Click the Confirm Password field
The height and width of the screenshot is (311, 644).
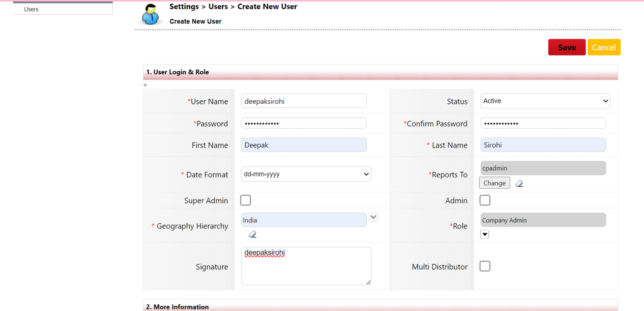click(x=543, y=123)
